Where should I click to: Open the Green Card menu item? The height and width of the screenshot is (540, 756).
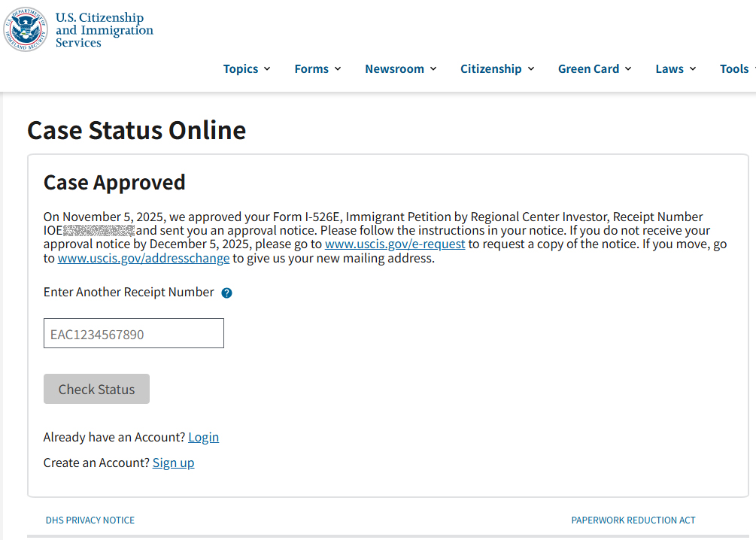[589, 69]
